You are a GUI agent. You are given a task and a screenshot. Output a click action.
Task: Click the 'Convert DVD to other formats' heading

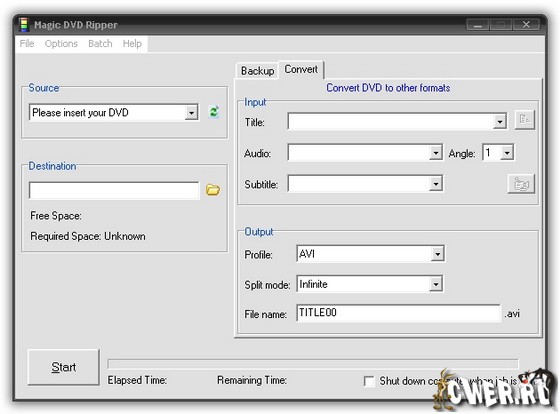tap(388, 88)
